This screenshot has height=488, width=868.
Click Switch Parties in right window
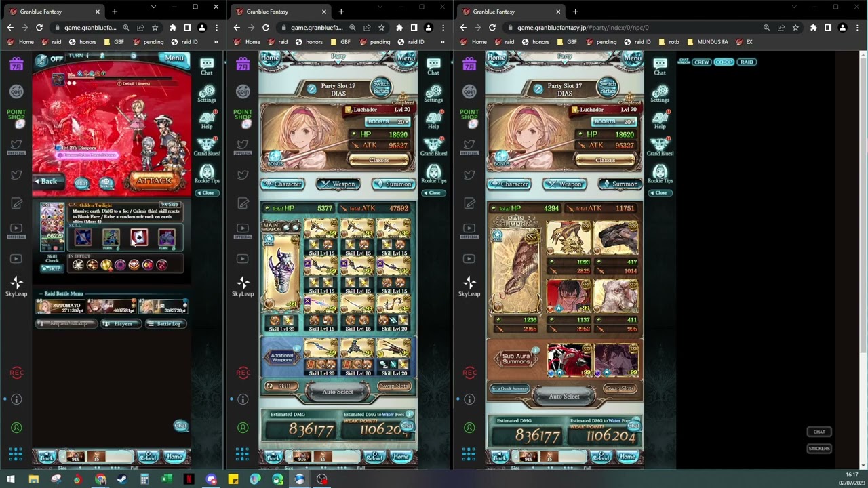pyautogui.click(x=608, y=87)
